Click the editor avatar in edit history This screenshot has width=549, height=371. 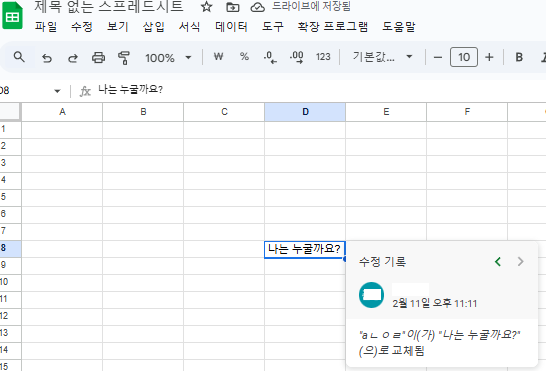pos(371,295)
